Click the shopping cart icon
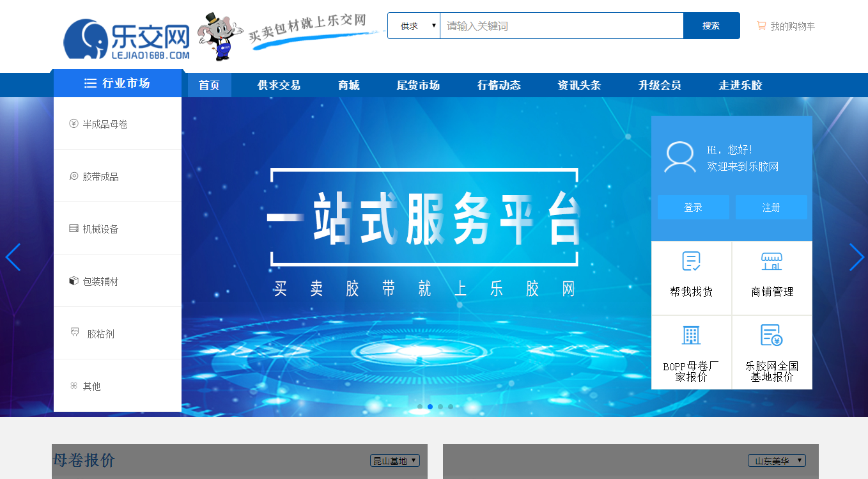Image resolution: width=868 pixels, height=479 pixels. 761,26
